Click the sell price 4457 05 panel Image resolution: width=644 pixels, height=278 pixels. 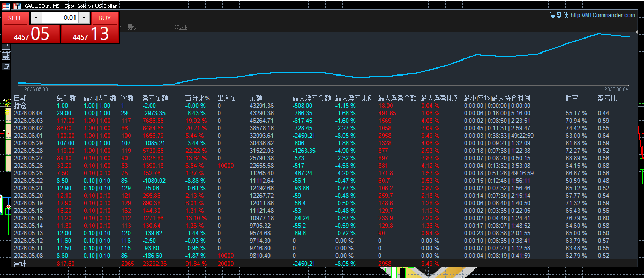[x=31, y=34]
